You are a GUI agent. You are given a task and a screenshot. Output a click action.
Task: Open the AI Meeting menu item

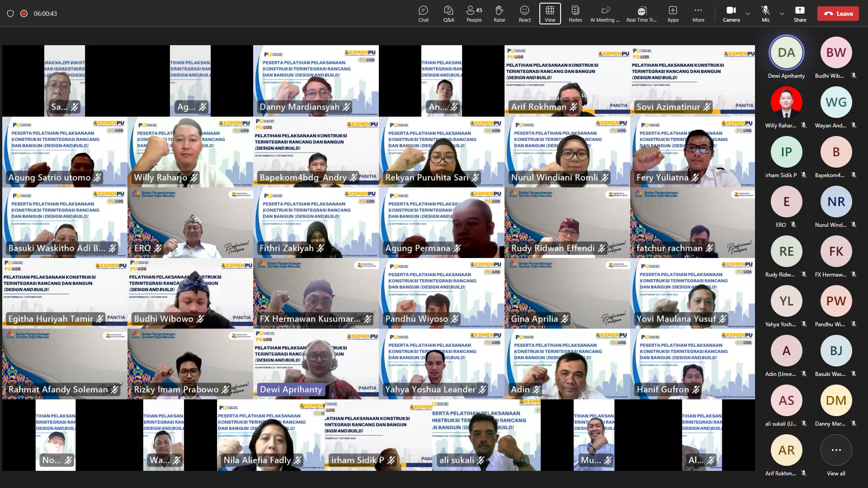tap(605, 14)
